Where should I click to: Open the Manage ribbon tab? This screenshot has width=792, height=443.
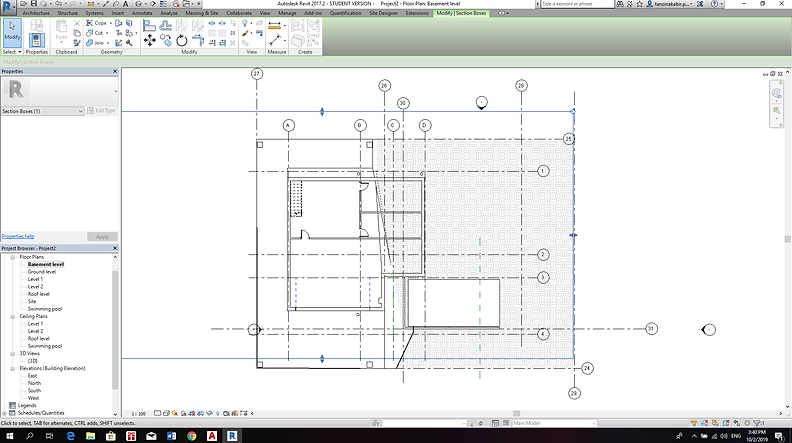point(287,13)
